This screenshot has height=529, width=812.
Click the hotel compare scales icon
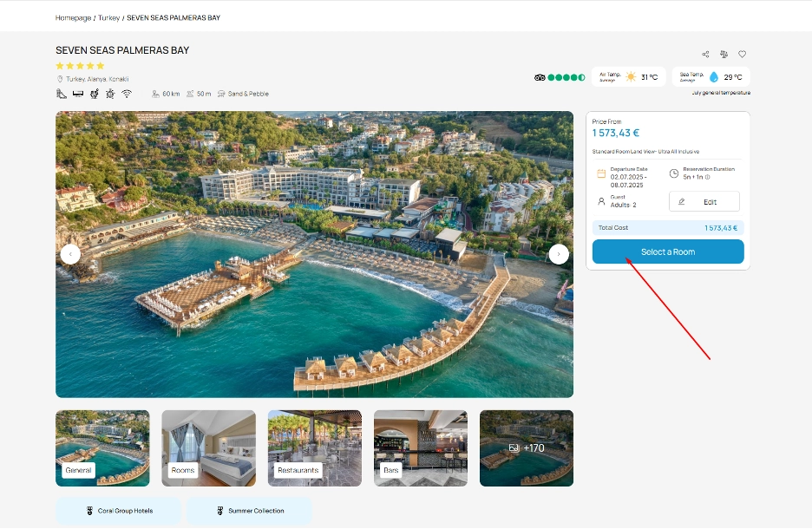(724, 53)
